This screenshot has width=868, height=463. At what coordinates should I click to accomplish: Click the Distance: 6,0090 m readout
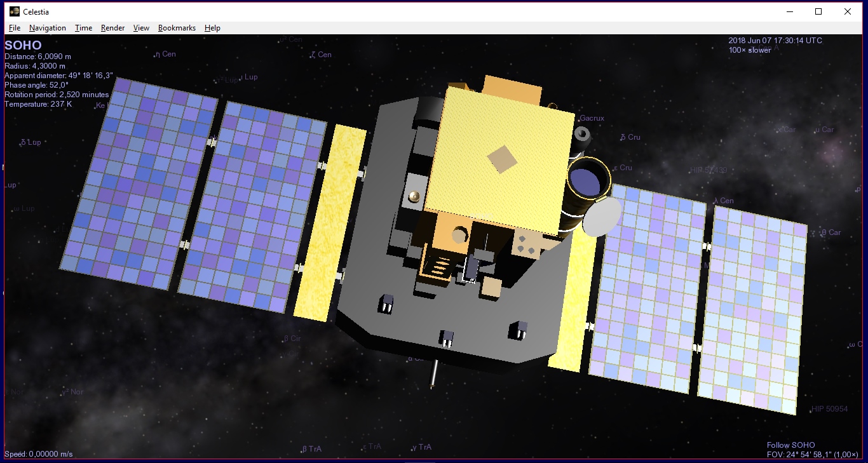click(37, 57)
